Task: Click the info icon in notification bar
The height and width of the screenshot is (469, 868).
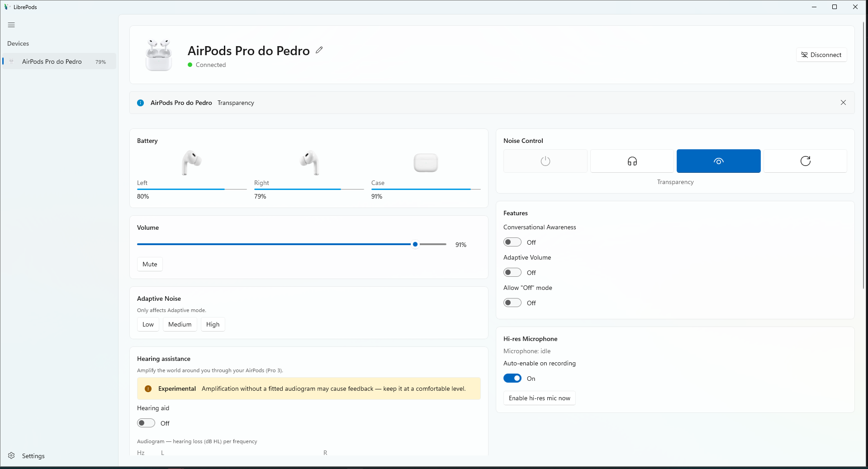Action: [x=140, y=103]
